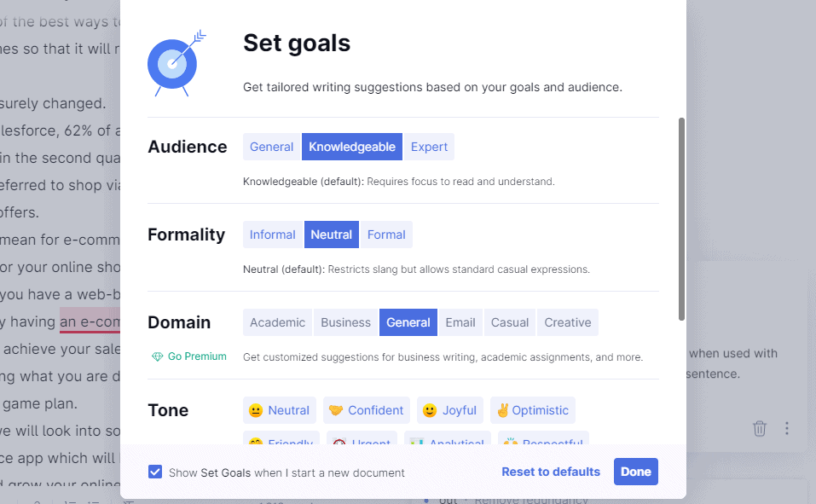Select the Email domain
This screenshot has width=816, height=504.
(460, 322)
